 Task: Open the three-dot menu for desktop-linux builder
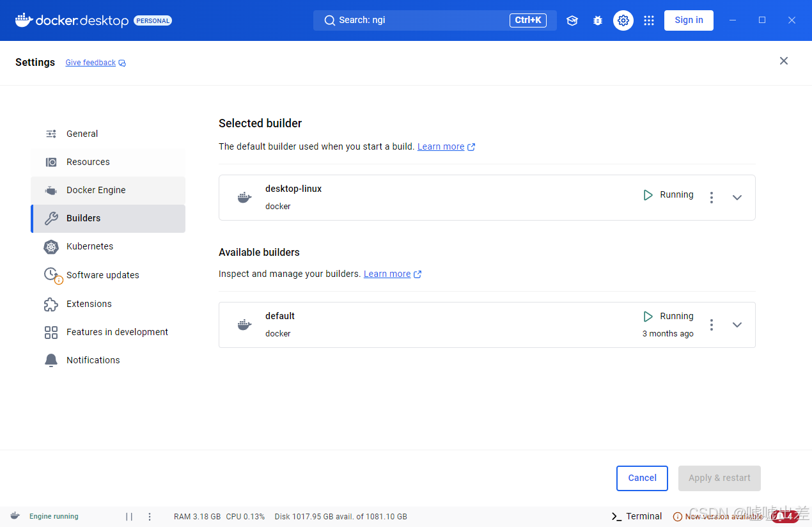712,198
